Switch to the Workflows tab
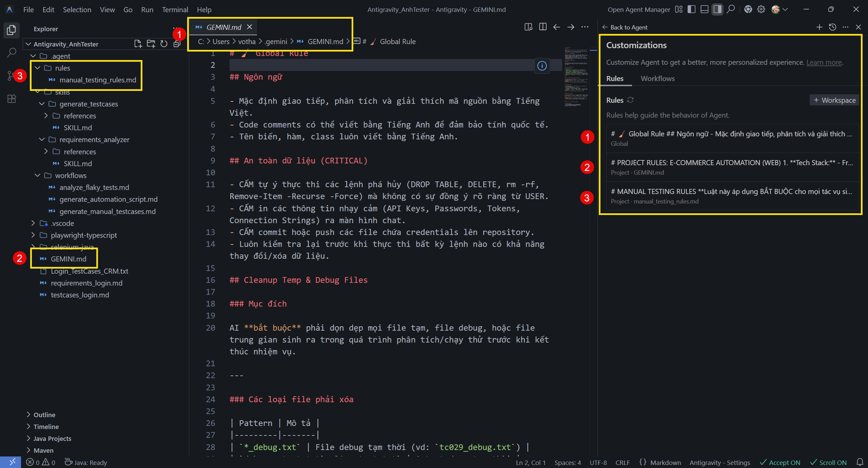This screenshot has width=868, height=468. pyautogui.click(x=657, y=79)
